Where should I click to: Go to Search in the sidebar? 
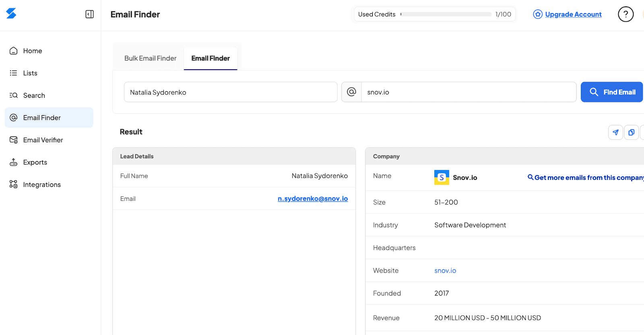point(34,95)
